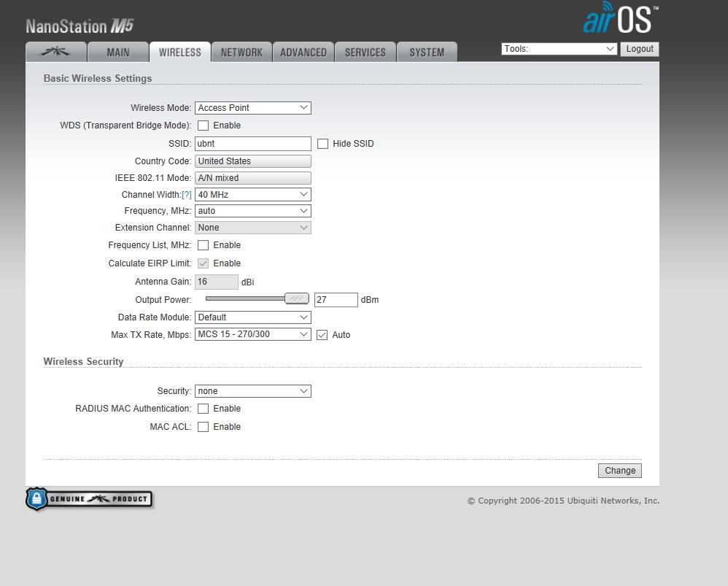This screenshot has width=728, height=586.
Task: Toggle the Max TX Rate Auto checkbox
Action: (323, 335)
